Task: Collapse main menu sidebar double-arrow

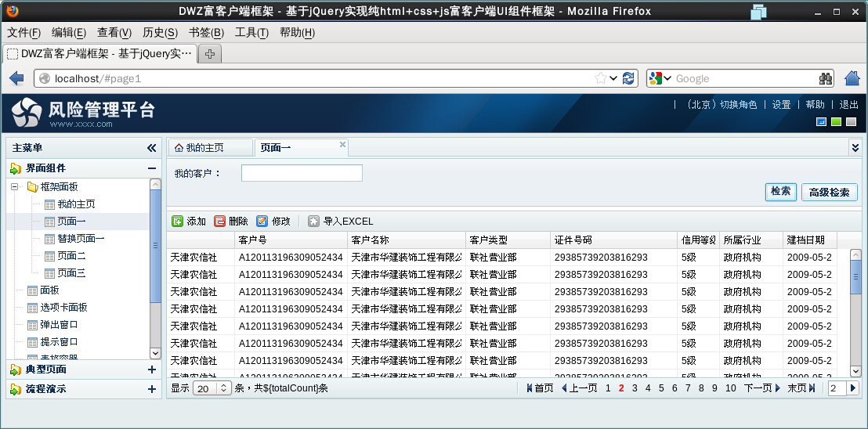Action: tap(152, 148)
